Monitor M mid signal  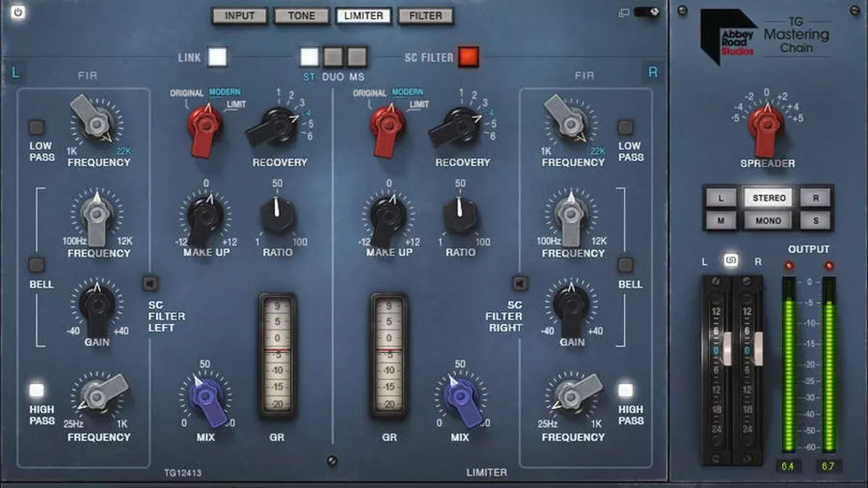(721, 219)
